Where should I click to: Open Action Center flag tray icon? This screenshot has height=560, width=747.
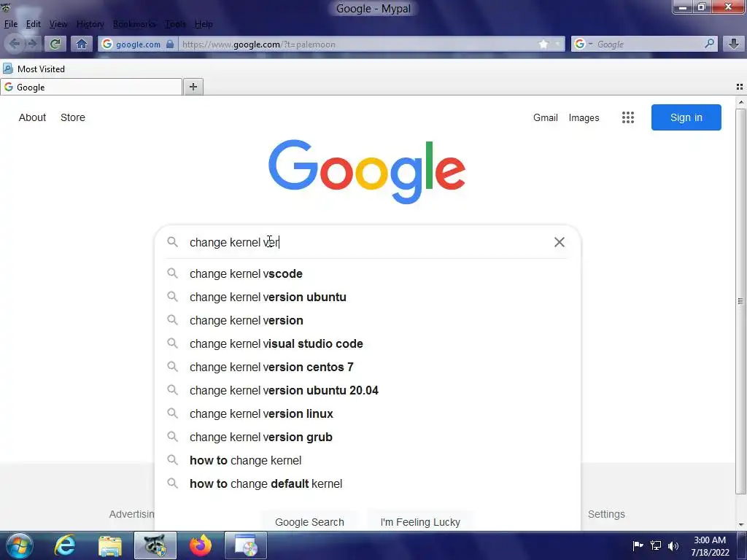(638, 545)
